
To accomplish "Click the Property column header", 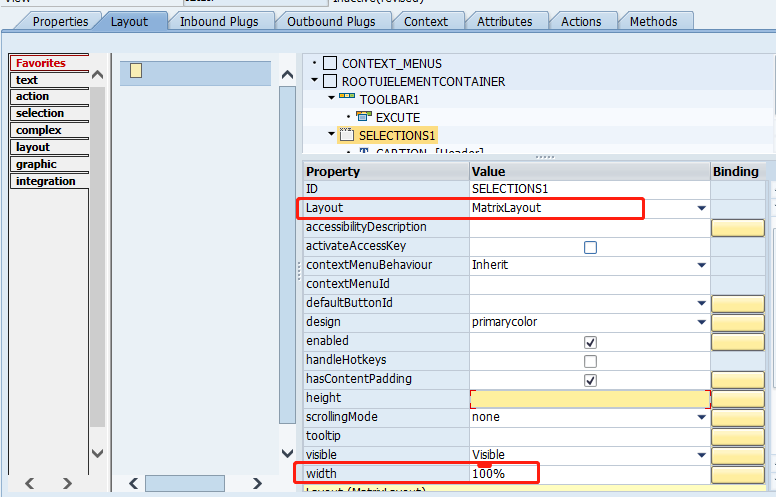I will coord(386,171).
